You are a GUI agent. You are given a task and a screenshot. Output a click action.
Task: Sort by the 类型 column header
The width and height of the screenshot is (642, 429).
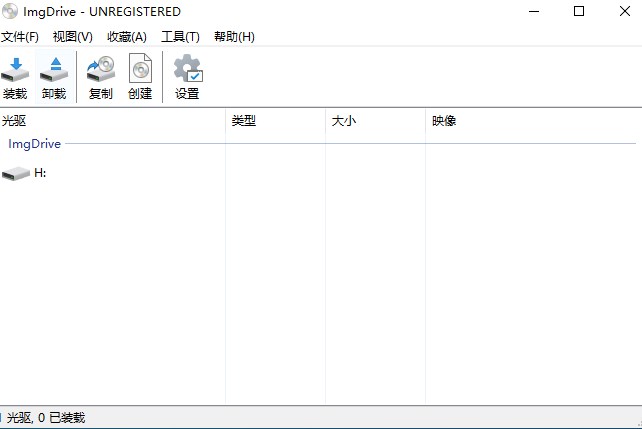(244, 121)
